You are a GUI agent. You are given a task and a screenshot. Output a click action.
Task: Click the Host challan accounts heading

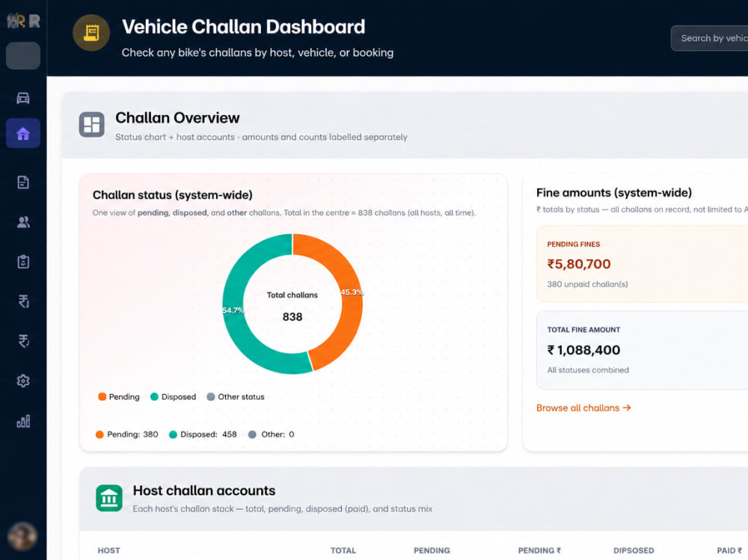tap(204, 490)
